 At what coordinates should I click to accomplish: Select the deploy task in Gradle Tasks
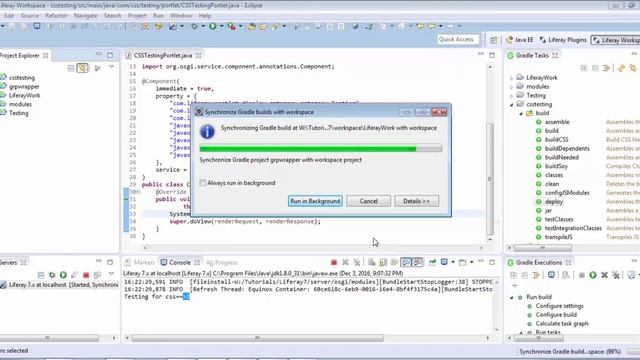(554, 202)
